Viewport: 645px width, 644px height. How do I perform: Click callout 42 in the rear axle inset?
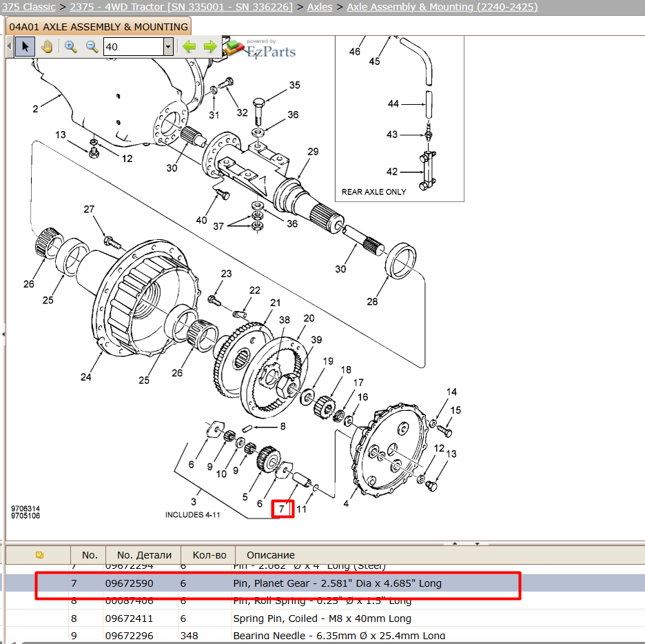click(392, 172)
